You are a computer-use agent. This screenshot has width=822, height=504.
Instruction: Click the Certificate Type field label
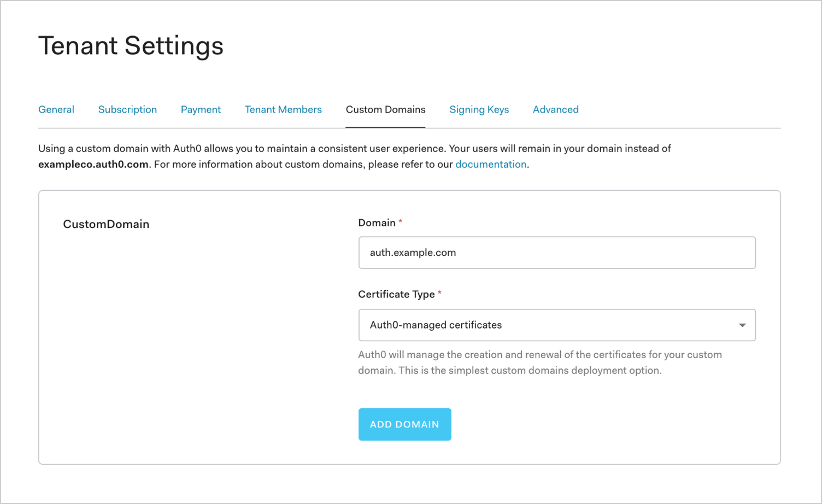point(396,294)
